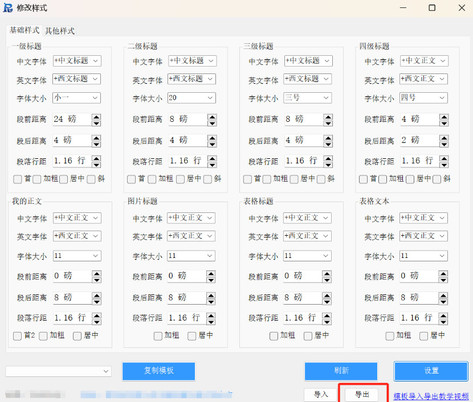
Task: Toggle 居中 checkbox under 图片标题
Action: [192, 336]
